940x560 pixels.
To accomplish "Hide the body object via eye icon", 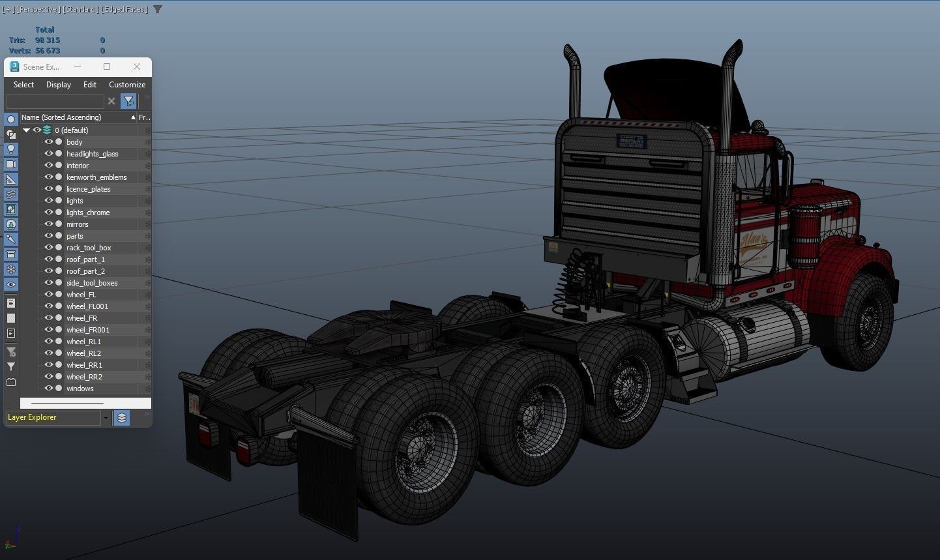I will click(48, 142).
